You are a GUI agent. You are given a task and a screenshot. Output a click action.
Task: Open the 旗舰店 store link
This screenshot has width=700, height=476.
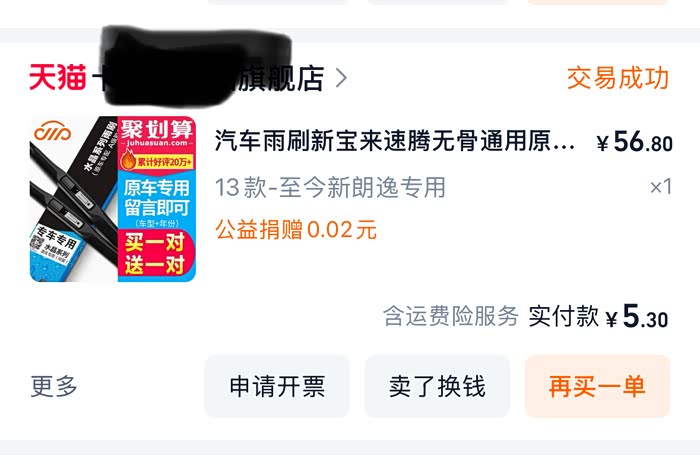(279, 79)
